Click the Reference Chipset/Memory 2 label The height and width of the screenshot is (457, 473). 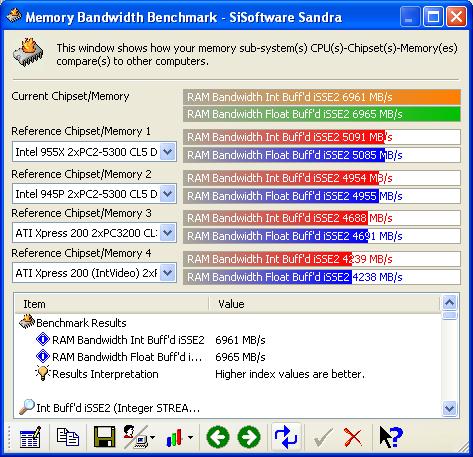pos(81,174)
